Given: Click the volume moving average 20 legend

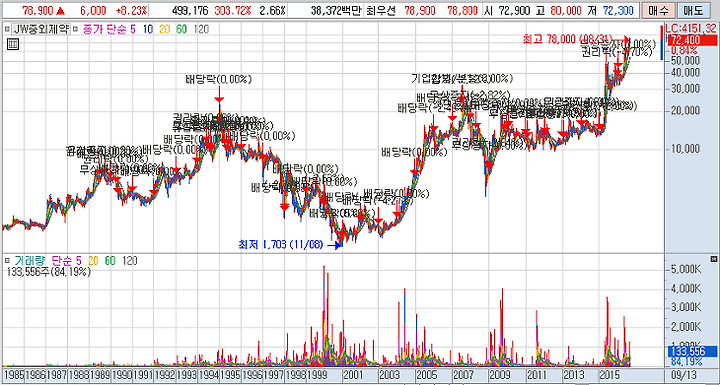Looking at the screenshot, I should (94, 261).
